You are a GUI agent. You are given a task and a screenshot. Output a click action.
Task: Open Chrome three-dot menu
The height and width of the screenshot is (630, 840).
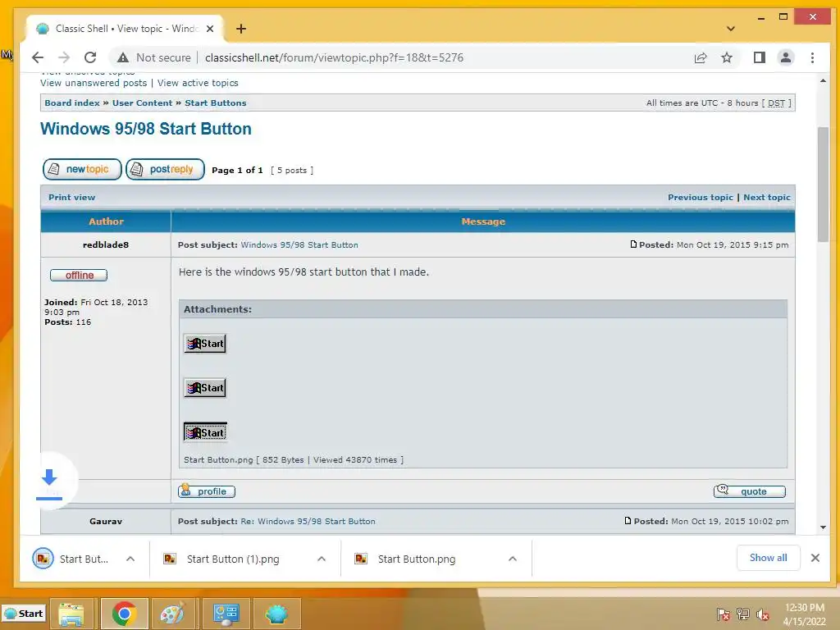[x=812, y=57]
